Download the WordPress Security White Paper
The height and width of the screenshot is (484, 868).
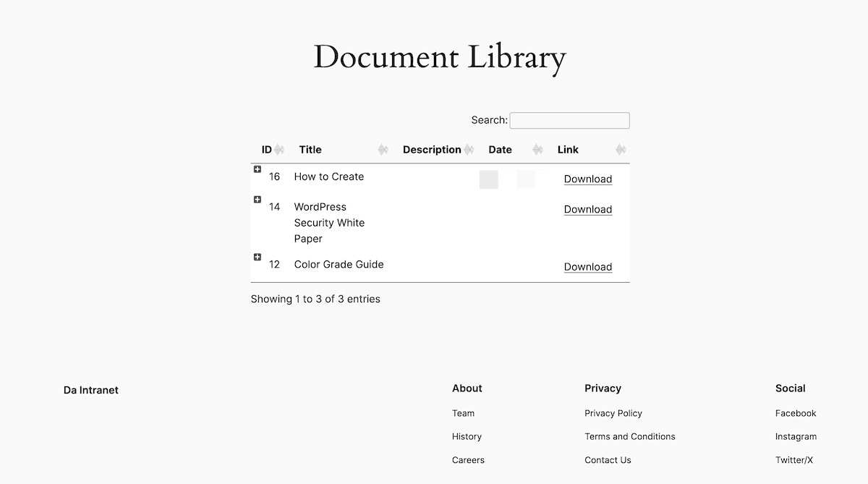587,209
